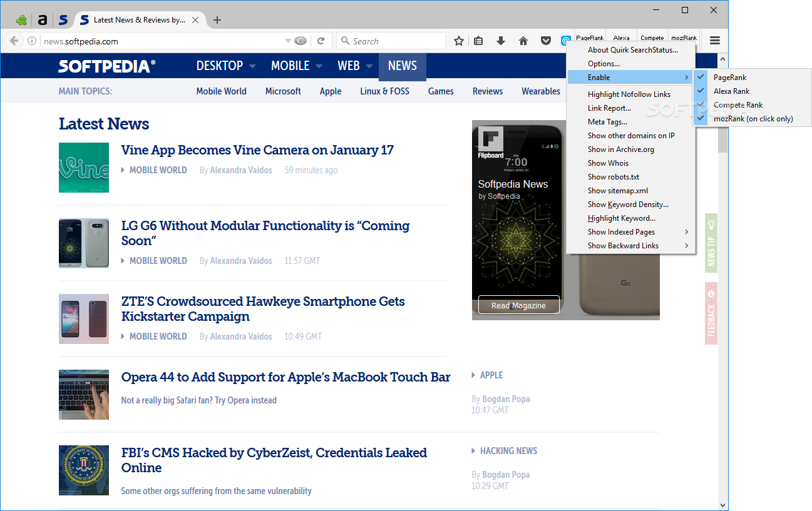812x511 pixels.
Task: Go back using the browser back arrow
Action: pyautogui.click(x=14, y=41)
